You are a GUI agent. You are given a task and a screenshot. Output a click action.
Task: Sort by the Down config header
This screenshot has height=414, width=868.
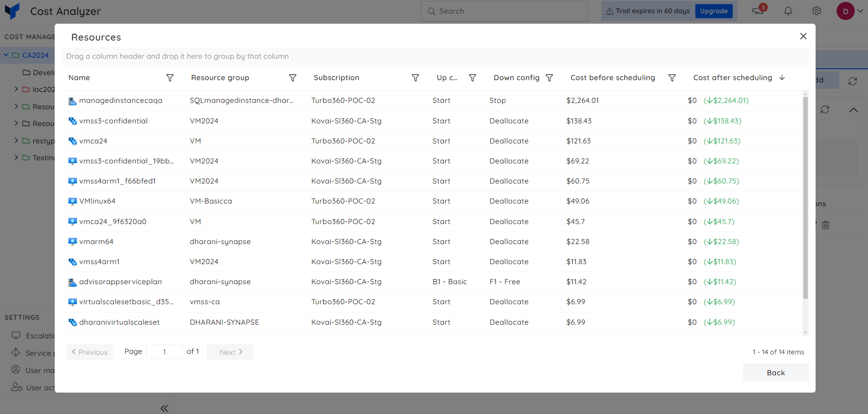516,78
